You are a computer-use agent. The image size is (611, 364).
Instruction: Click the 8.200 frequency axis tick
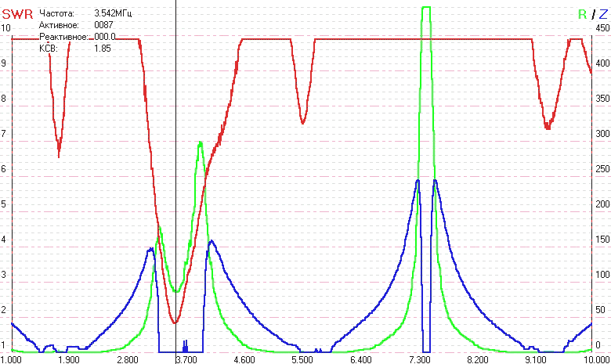478,359
